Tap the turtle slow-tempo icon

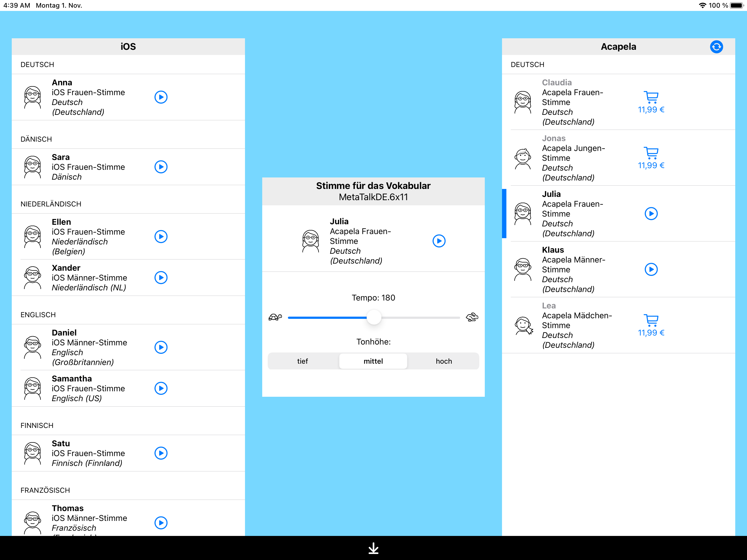pos(275,317)
